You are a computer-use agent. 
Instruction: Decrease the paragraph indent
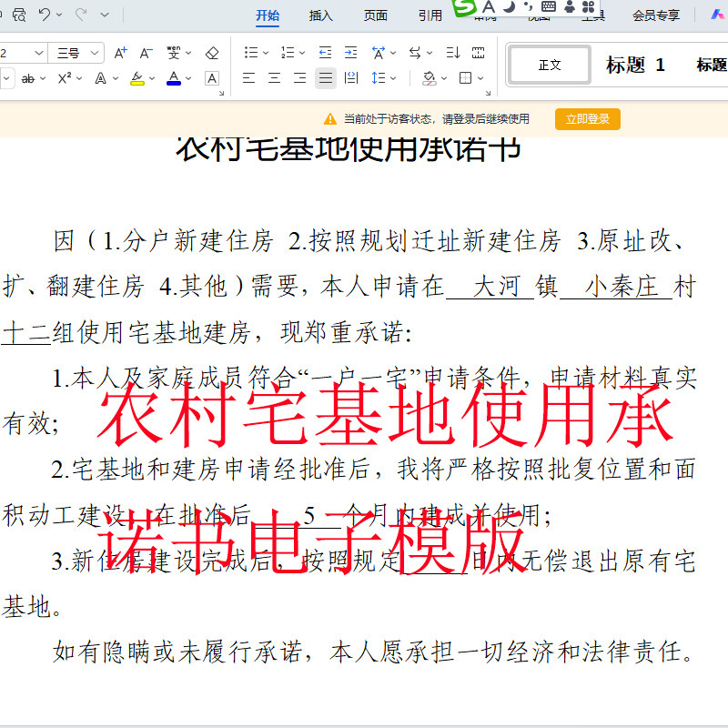click(325, 53)
